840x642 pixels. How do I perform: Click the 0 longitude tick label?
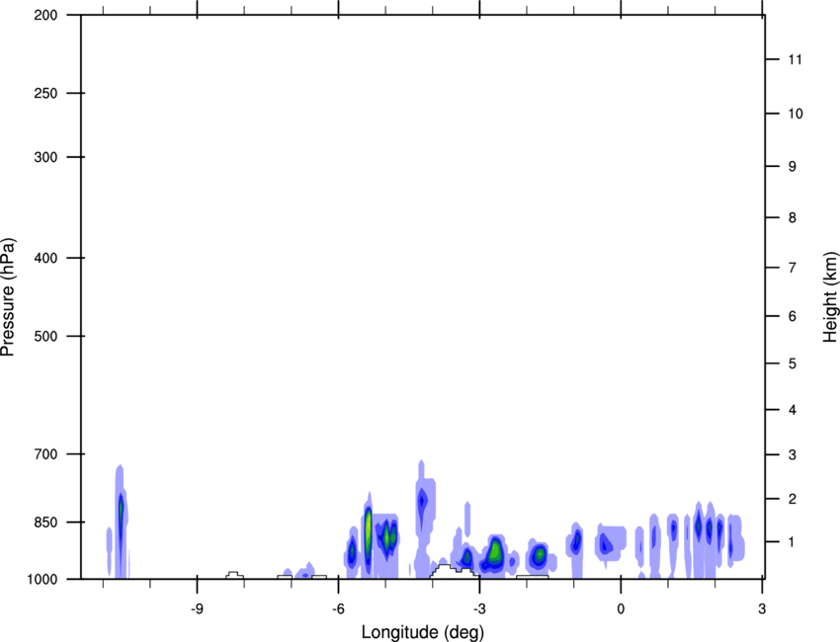(621, 608)
